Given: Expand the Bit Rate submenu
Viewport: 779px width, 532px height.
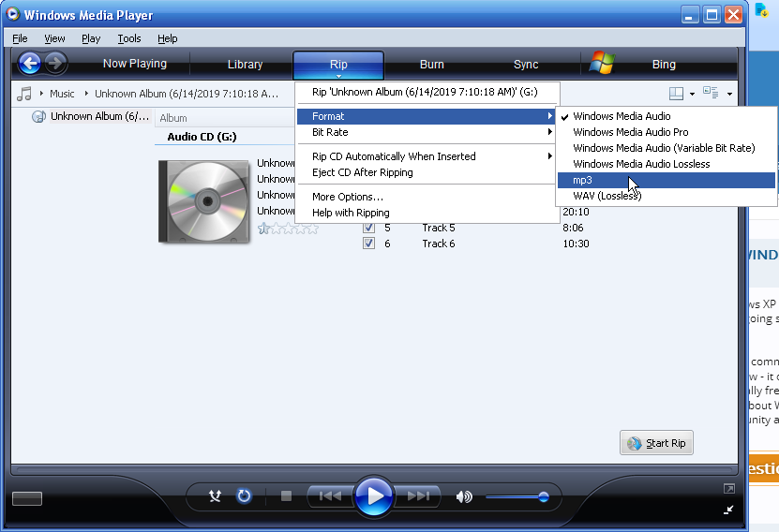Looking at the screenshot, I should click(x=427, y=132).
